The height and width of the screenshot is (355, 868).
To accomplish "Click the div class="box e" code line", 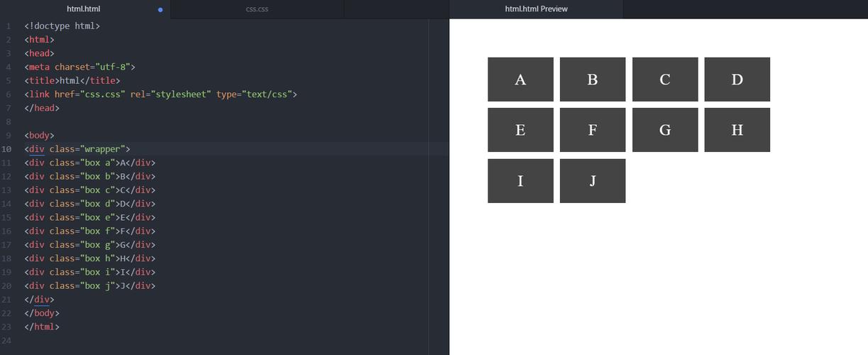I will 89,217.
